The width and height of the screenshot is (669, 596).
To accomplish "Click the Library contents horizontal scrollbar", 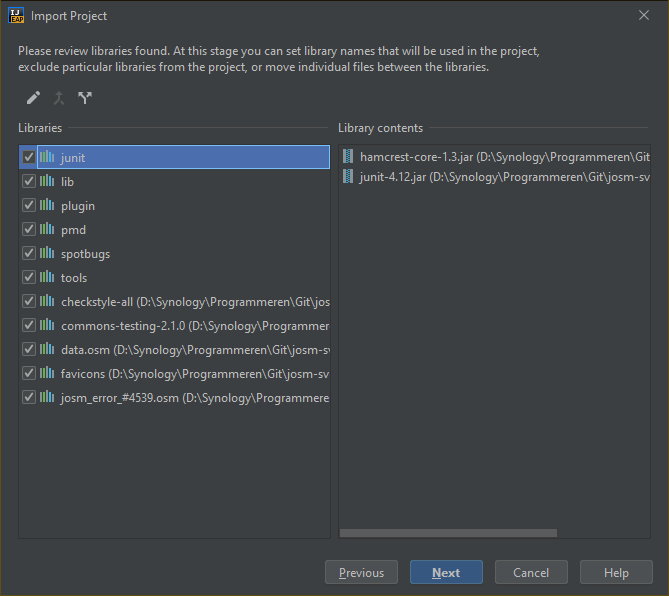I will (x=495, y=534).
